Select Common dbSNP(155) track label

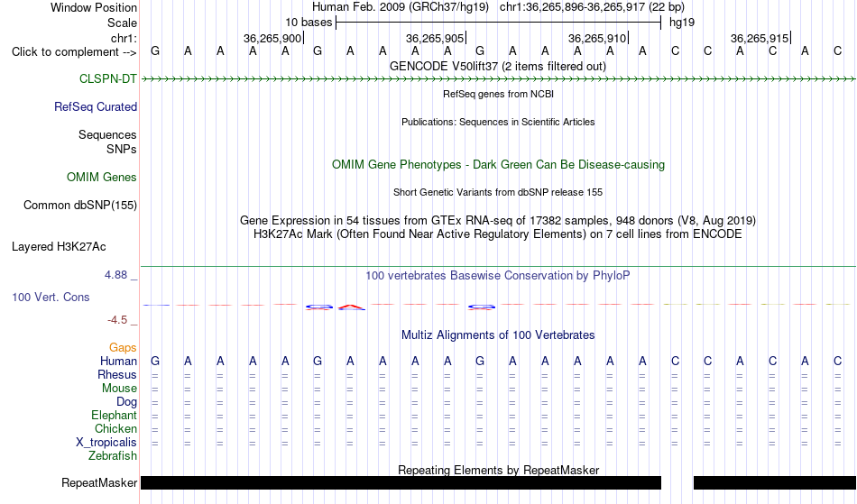click(80, 206)
